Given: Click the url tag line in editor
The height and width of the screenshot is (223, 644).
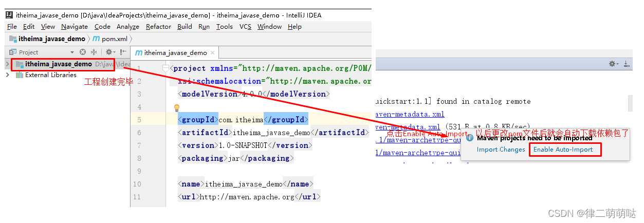Looking at the screenshot, I should click(249, 197).
